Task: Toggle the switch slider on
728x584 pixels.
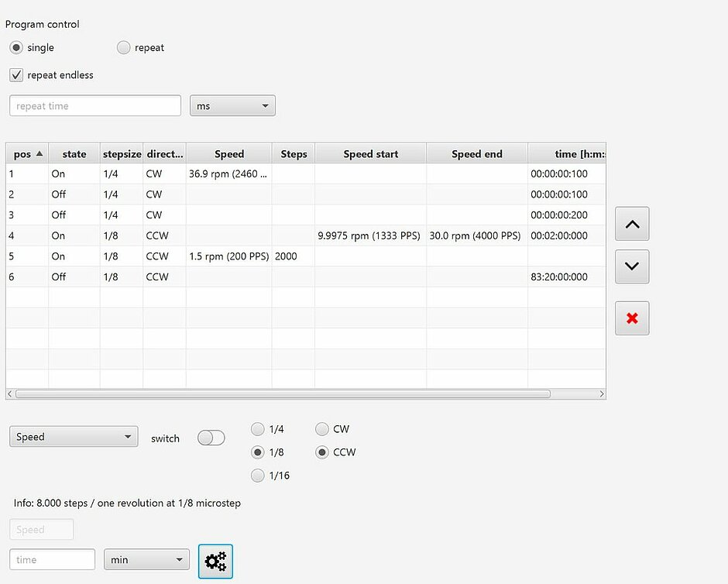Action: tap(211, 438)
